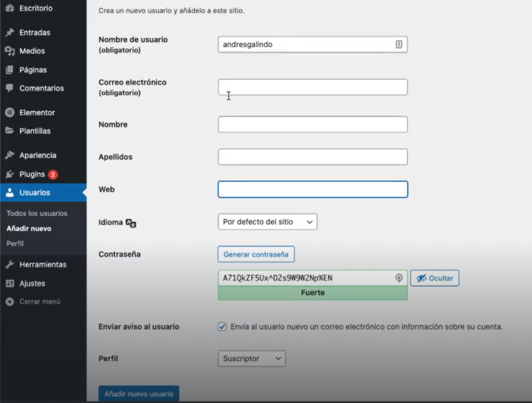The image size is (532, 403).
Task: Click the Apariencia brush icon
Action: (10, 155)
